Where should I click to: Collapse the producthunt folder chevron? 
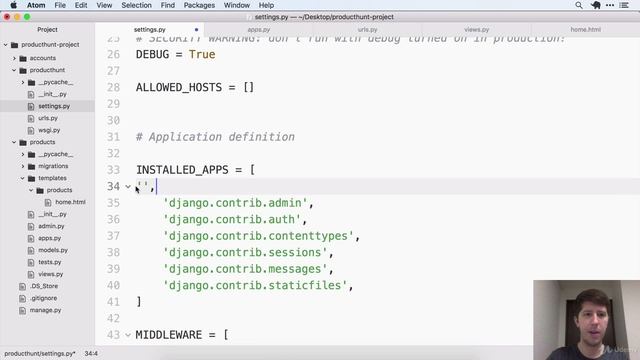tap(14, 70)
